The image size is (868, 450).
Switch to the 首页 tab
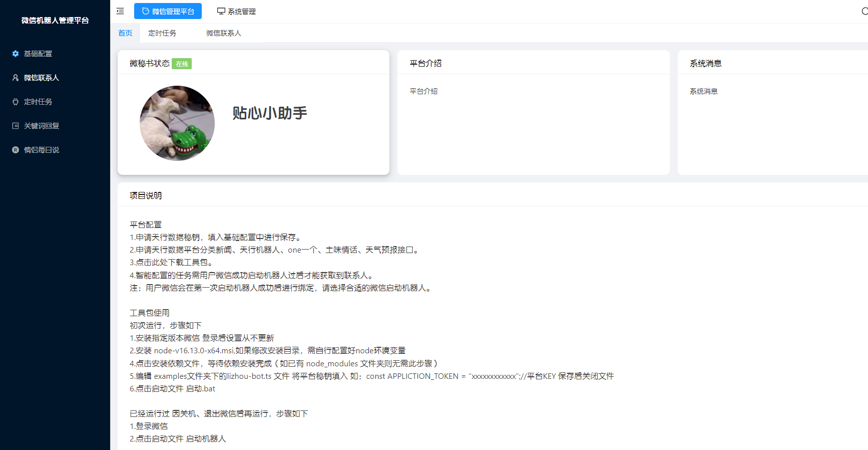pos(125,33)
